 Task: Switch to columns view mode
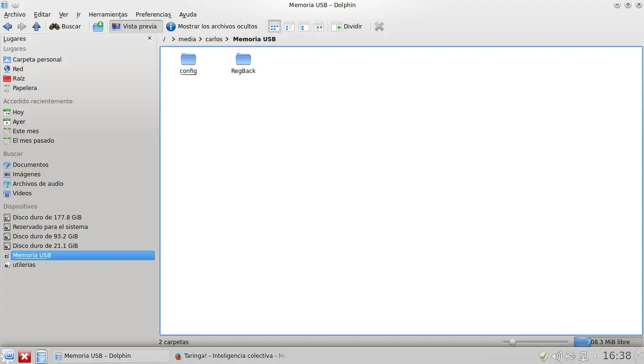click(304, 27)
